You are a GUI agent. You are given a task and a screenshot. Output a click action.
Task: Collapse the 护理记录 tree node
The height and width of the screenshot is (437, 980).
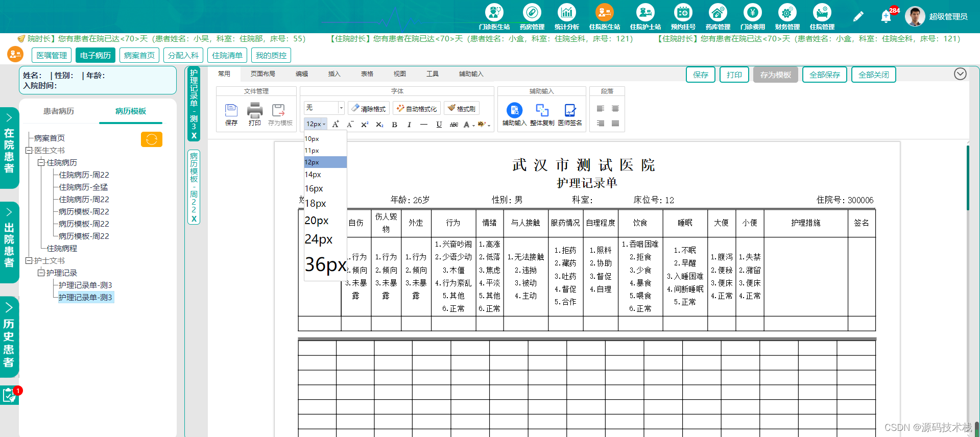[x=41, y=273]
